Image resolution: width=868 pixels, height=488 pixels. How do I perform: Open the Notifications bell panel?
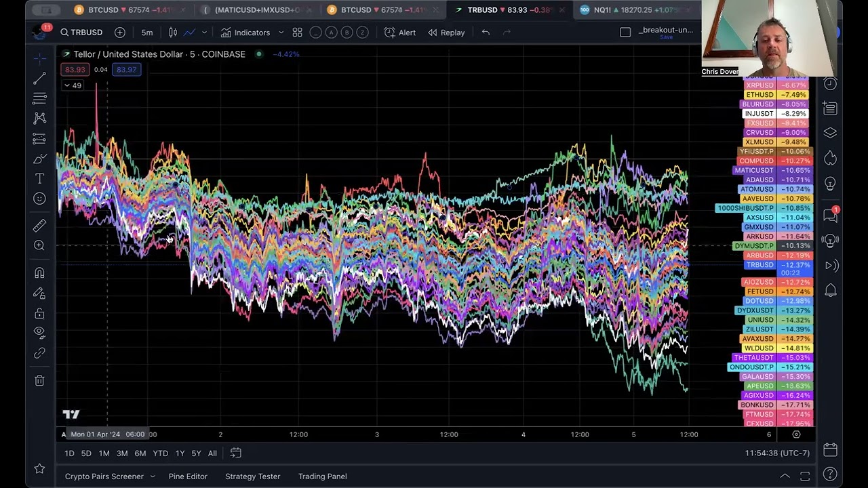pos(830,291)
